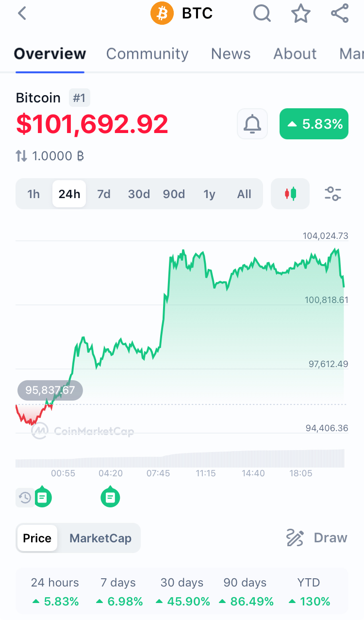364x620 pixels.
Task: Select the 1h time range
Action: 33,194
